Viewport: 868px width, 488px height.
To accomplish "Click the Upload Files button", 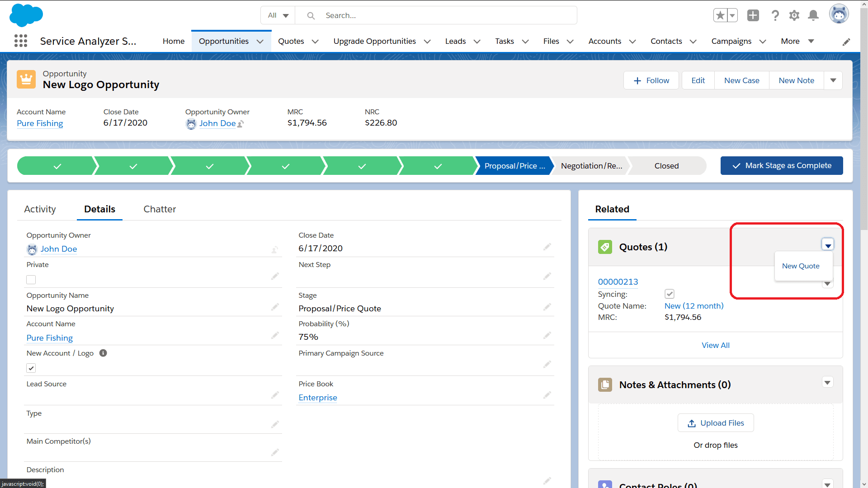I will pyautogui.click(x=716, y=423).
